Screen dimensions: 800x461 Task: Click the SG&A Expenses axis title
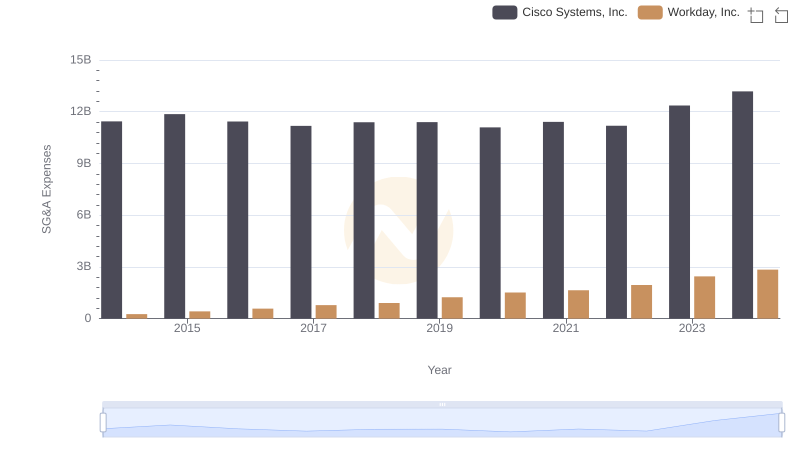pyautogui.click(x=46, y=189)
